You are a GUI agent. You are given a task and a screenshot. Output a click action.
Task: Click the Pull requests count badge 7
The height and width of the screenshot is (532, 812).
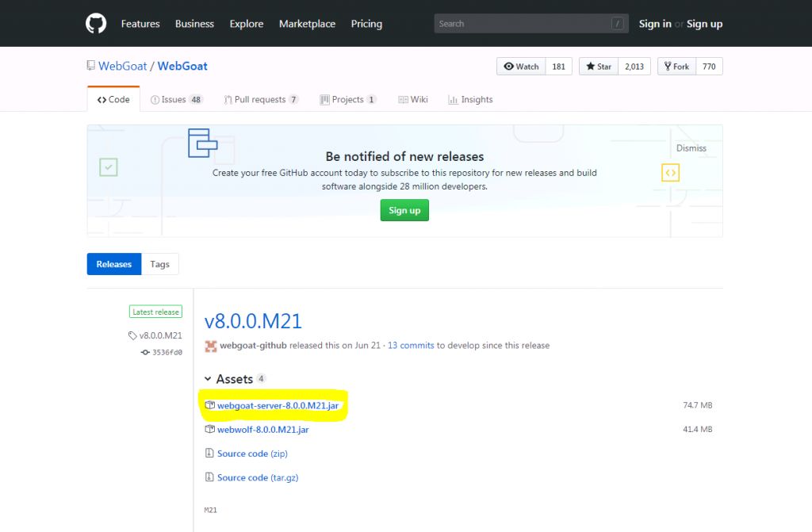(293, 99)
